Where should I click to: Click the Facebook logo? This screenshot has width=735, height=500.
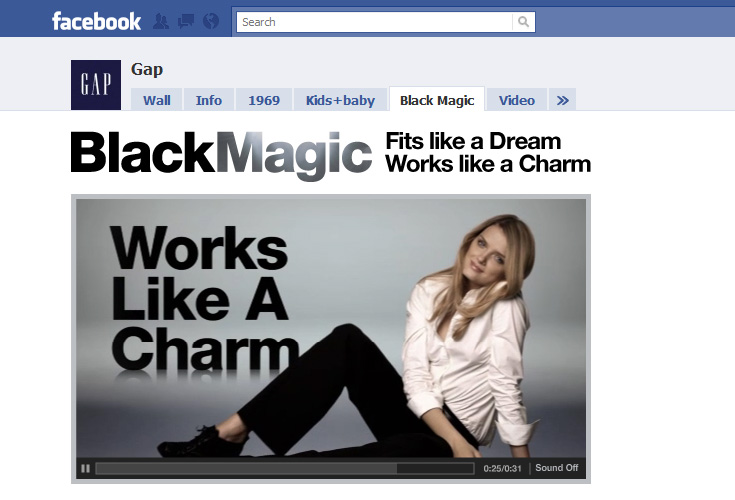[96, 22]
